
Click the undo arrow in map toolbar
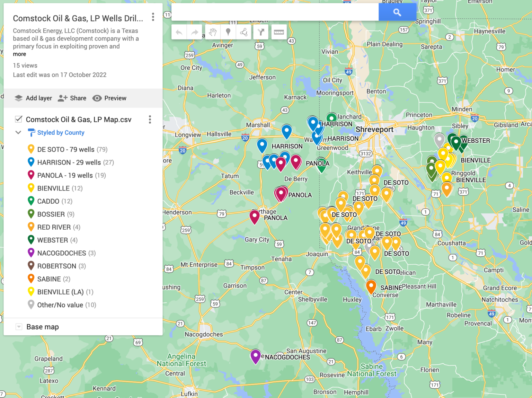click(x=179, y=32)
